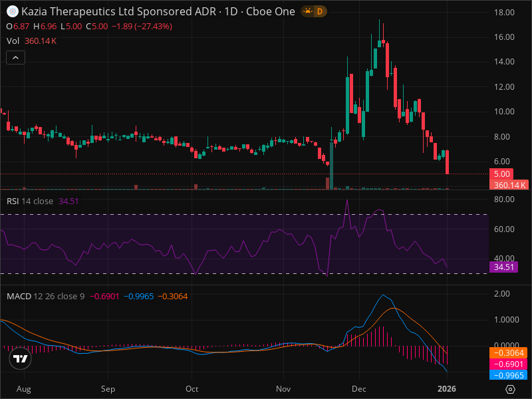Click the 2.00 MACD scale label
The image size is (532, 399).
[502, 293]
